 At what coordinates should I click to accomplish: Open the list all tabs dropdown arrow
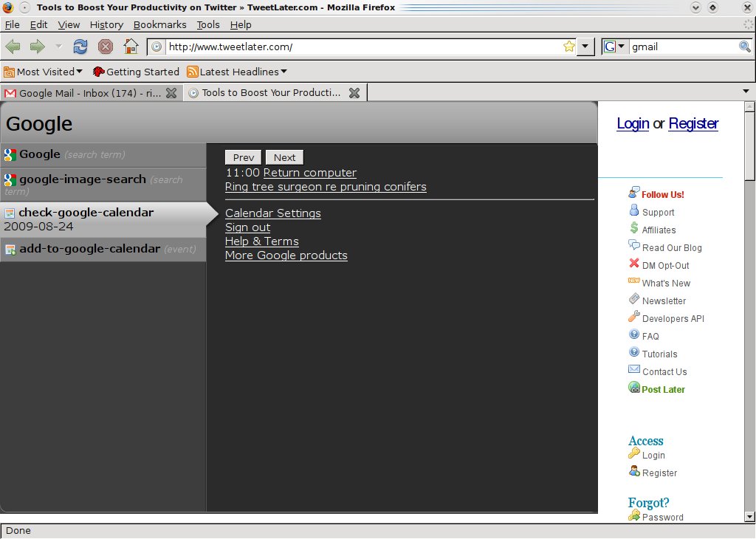click(746, 91)
